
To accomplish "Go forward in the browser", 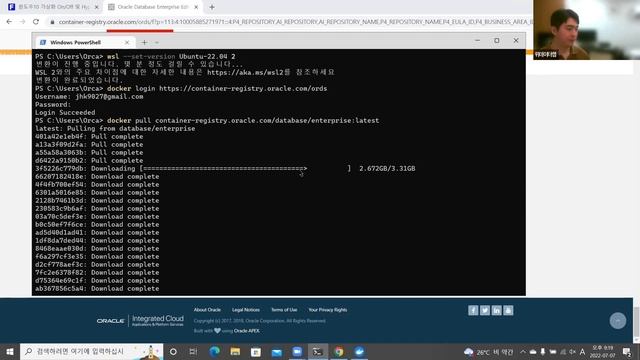I will tap(22, 22).
